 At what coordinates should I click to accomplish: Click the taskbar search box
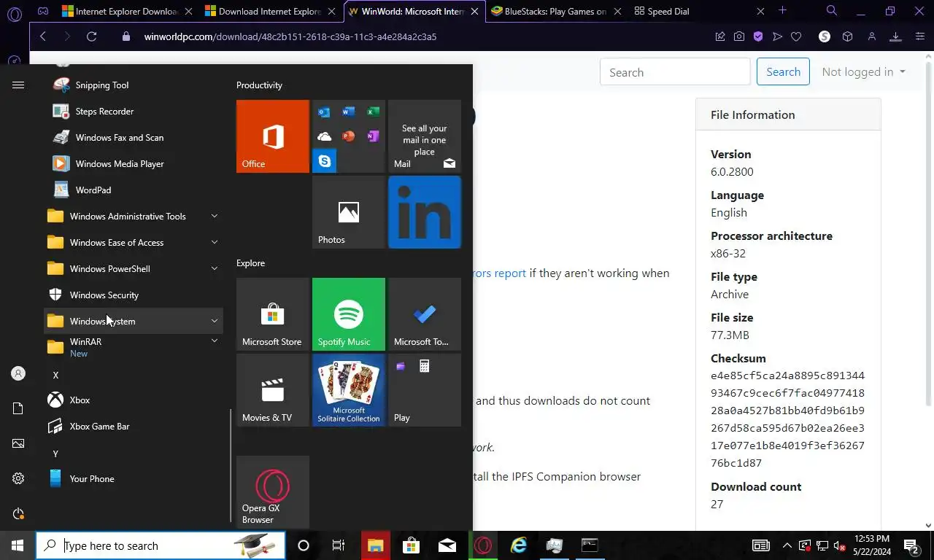[x=161, y=545]
